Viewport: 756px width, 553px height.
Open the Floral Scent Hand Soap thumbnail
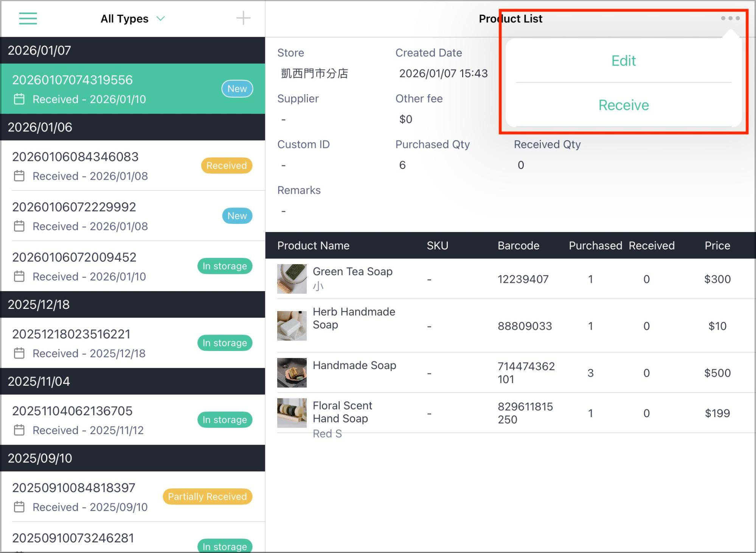292,413
